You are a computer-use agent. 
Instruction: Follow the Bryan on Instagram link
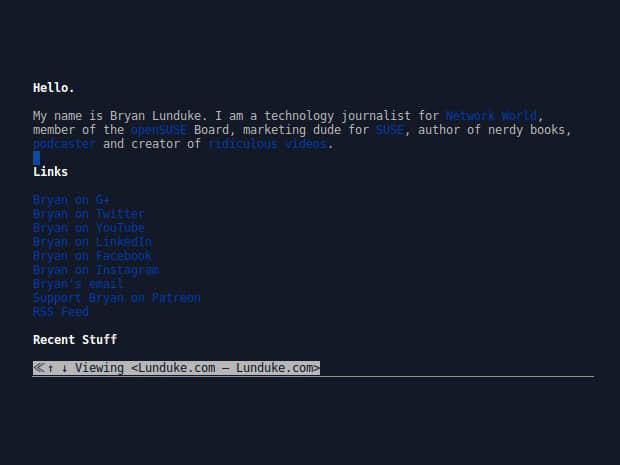point(95,270)
